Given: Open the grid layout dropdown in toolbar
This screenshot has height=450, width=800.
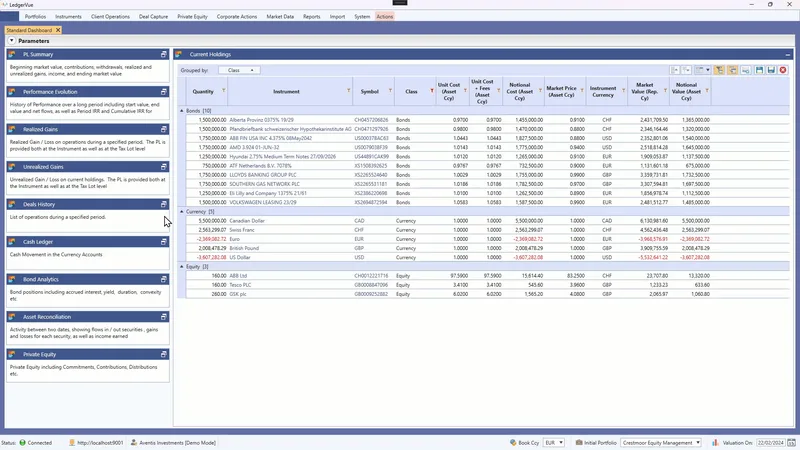Looking at the screenshot, I should pyautogui.click(x=703, y=70).
